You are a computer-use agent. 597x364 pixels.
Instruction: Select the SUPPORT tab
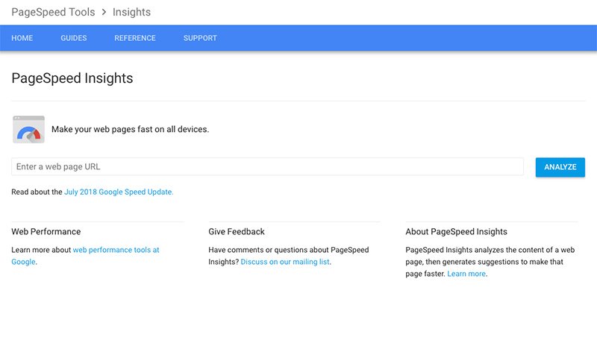tap(200, 38)
